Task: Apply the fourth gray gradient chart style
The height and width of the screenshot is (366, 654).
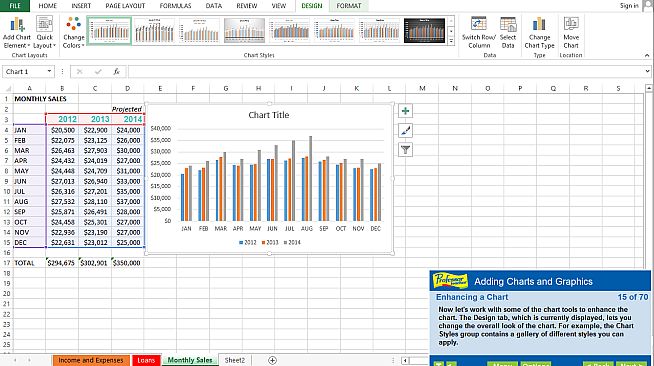Action: coord(244,30)
